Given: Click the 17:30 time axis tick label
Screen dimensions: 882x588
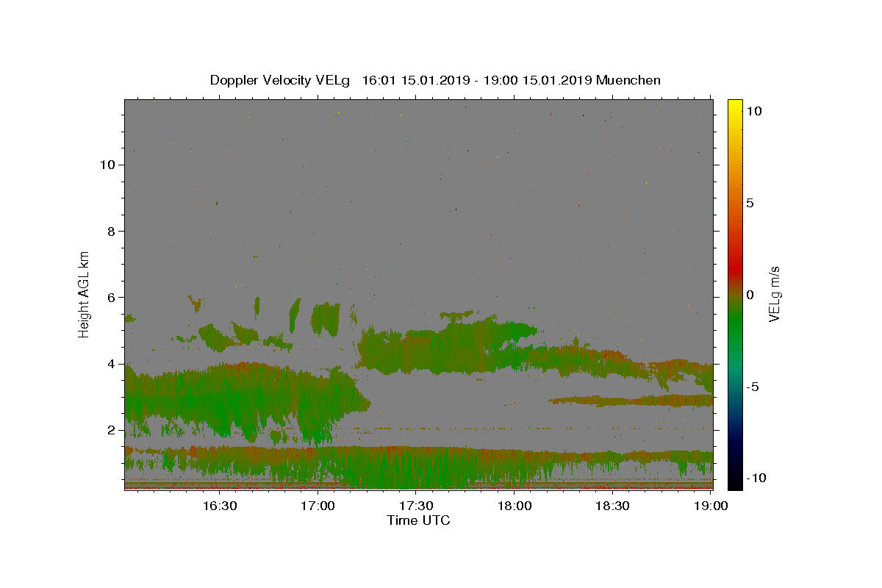Looking at the screenshot, I should (416, 506).
